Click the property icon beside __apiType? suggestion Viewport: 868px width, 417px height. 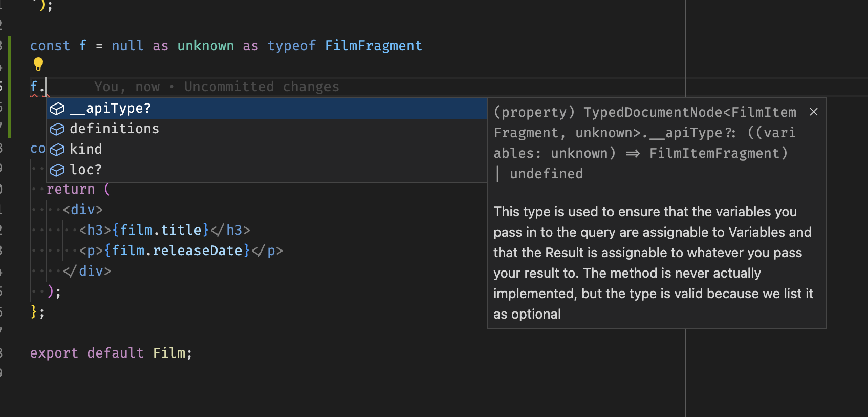57,109
